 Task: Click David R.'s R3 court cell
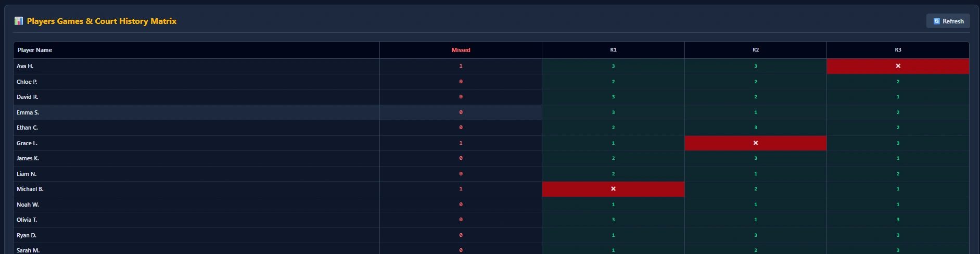(x=898, y=97)
